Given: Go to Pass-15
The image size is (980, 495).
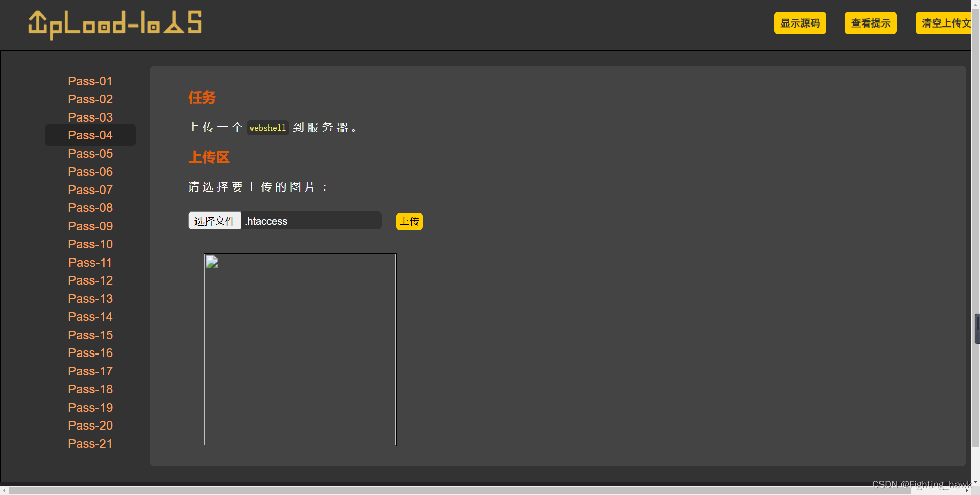Looking at the screenshot, I should coord(90,335).
